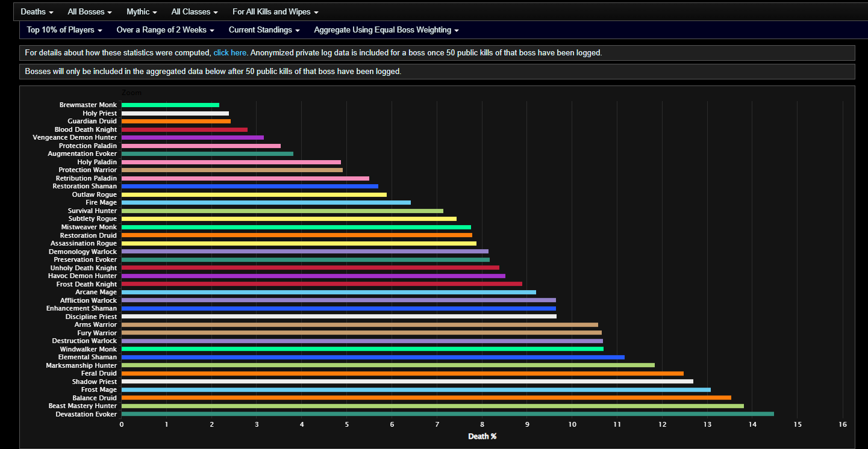The height and width of the screenshot is (449, 868).
Task: Follow the 'click here' statistics link
Action: 230,53
